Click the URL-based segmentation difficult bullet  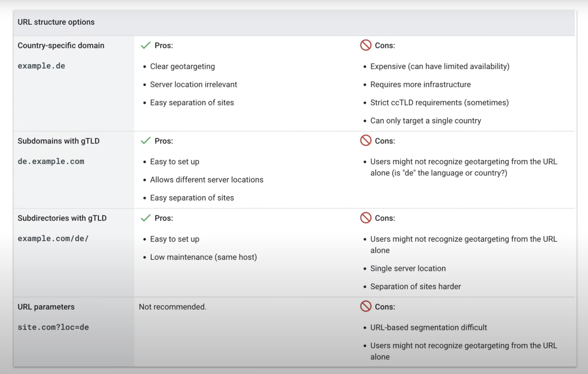click(428, 327)
